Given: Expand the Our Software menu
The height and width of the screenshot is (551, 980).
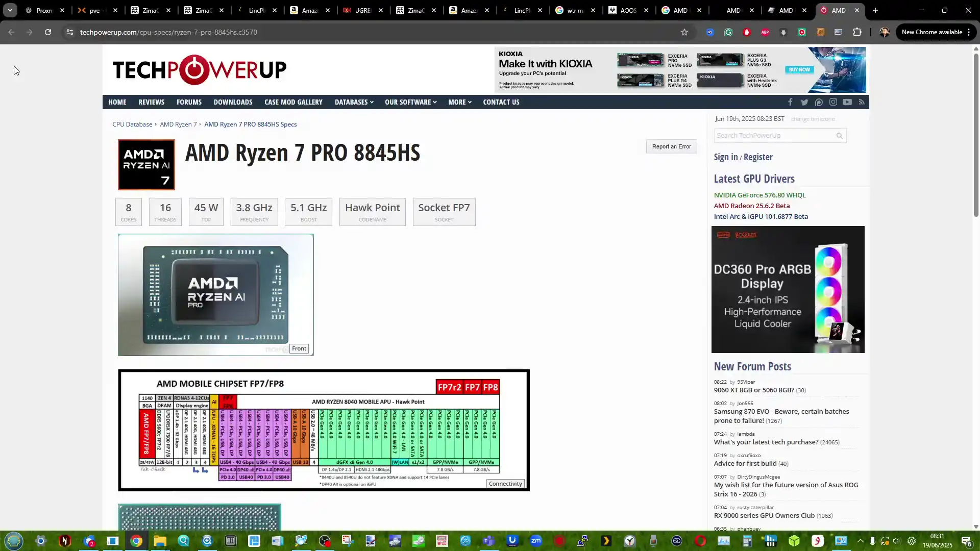Looking at the screenshot, I should point(411,102).
